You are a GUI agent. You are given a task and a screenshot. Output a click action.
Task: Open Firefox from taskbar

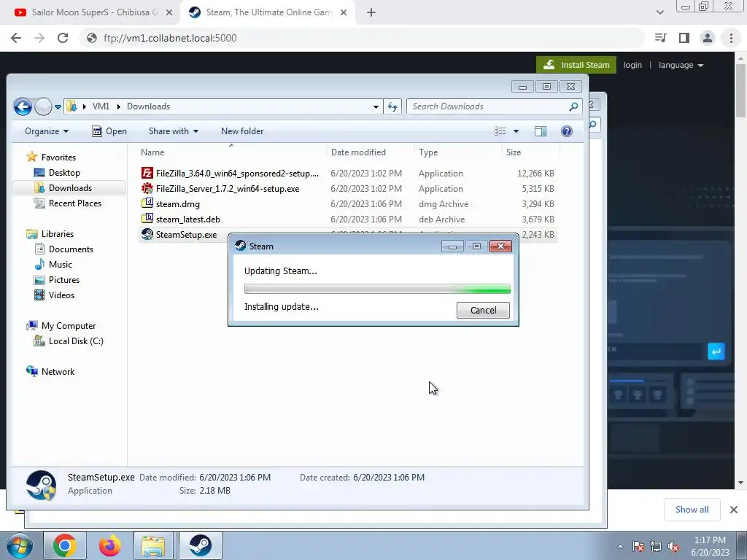pos(109,545)
